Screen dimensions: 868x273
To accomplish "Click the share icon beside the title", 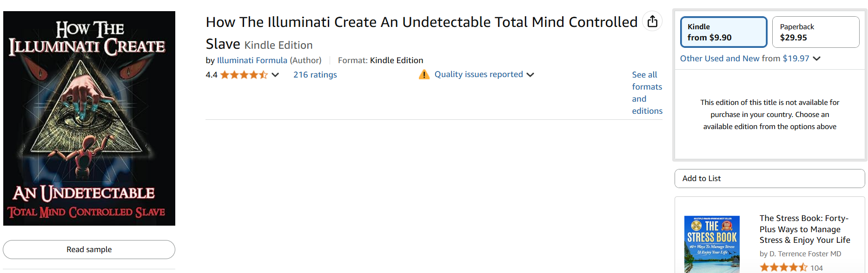I will click(x=652, y=21).
